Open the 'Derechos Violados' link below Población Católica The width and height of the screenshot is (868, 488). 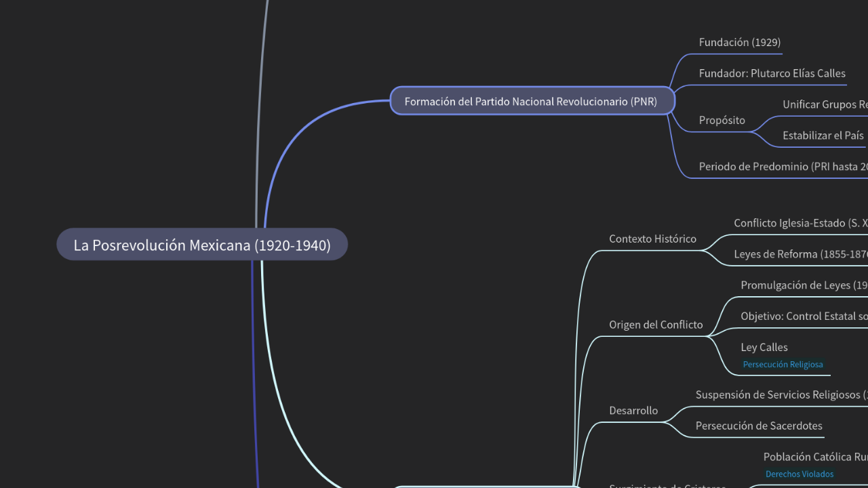click(800, 474)
